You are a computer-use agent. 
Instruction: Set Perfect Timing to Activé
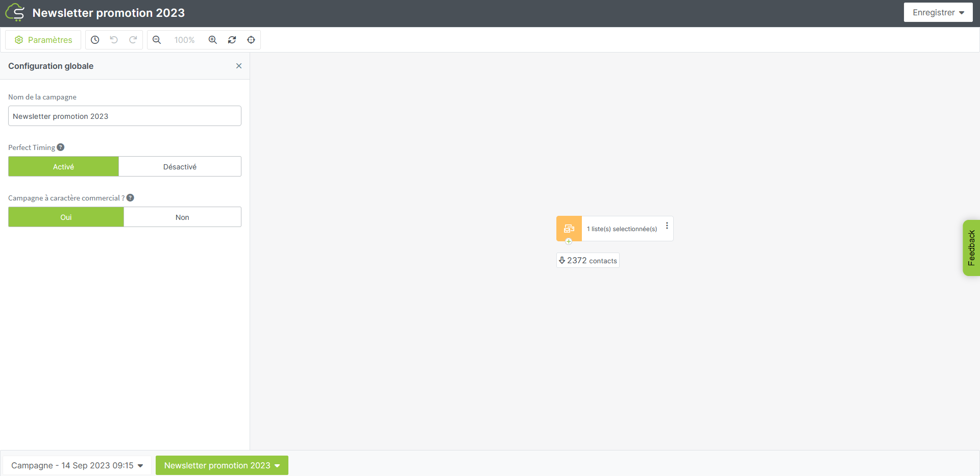click(x=63, y=166)
